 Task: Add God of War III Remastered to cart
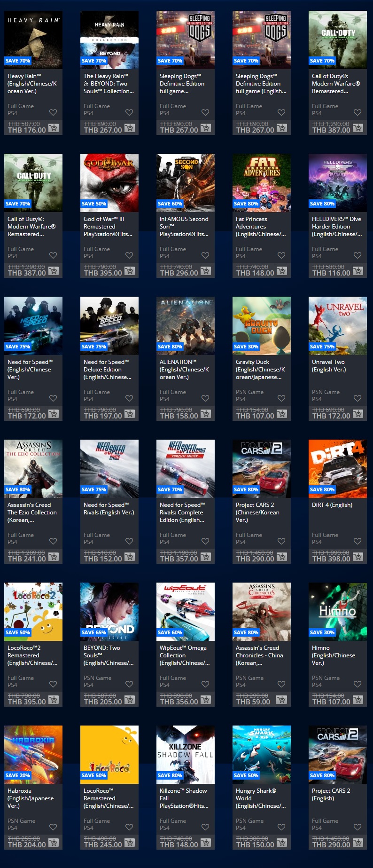pyautogui.click(x=130, y=271)
